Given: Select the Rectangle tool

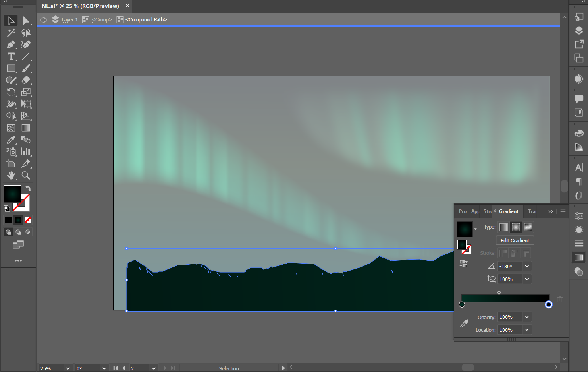Looking at the screenshot, I should click(x=11, y=68).
